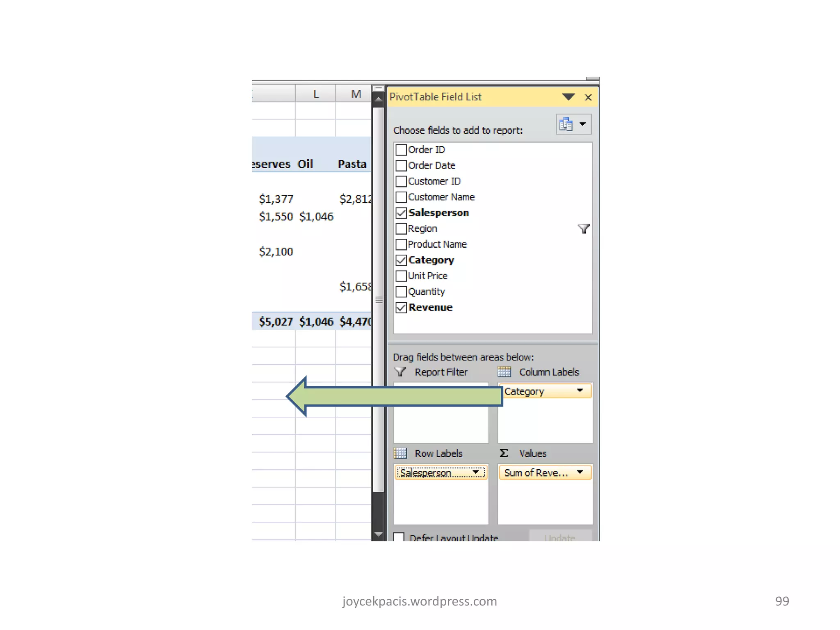Open the Sum of Revenue value dropdown
This screenshot has width=840, height=630.
tap(580, 472)
